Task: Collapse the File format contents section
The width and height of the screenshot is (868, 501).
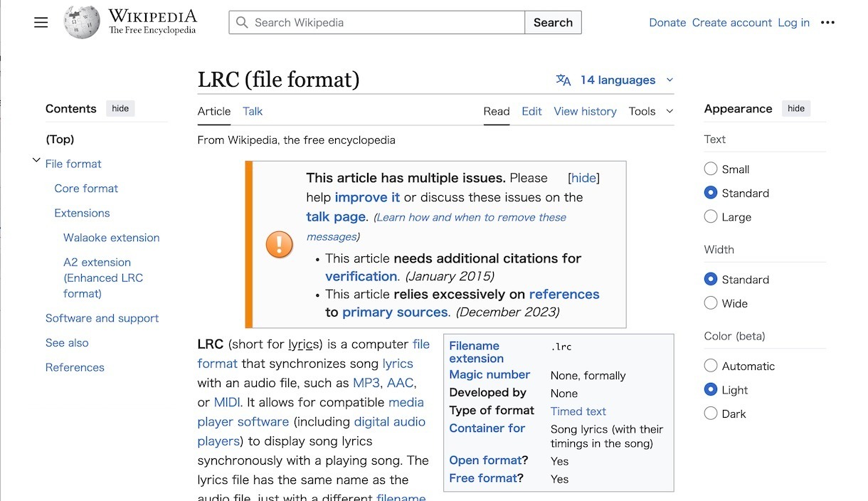Action: coord(36,161)
